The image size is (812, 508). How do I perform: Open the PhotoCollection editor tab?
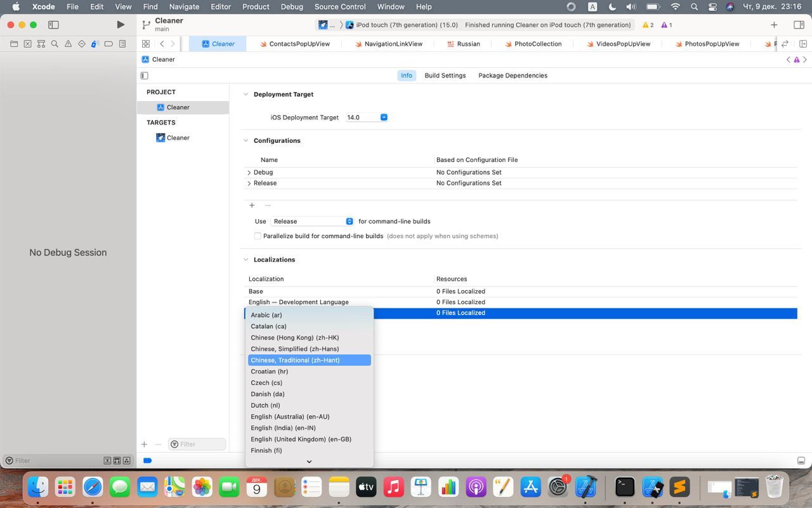click(533, 44)
